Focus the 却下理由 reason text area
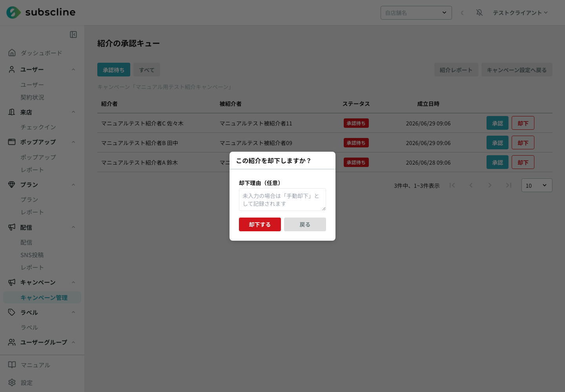565x392 pixels. pyautogui.click(x=282, y=200)
